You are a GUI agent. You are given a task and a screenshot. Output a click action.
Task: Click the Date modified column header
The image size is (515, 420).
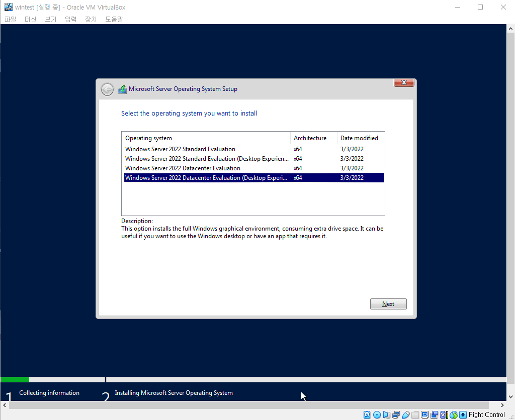coord(360,138)
